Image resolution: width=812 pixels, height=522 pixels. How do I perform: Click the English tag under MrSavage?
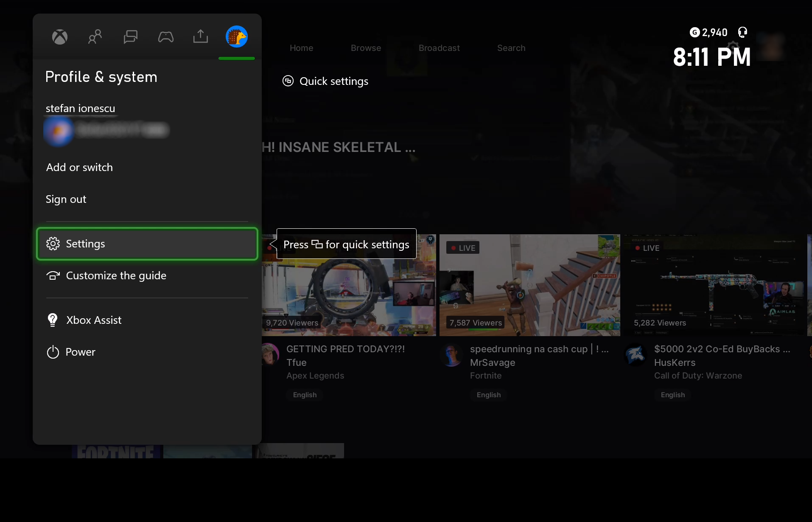pyautogui.click(x=489, y=395)
